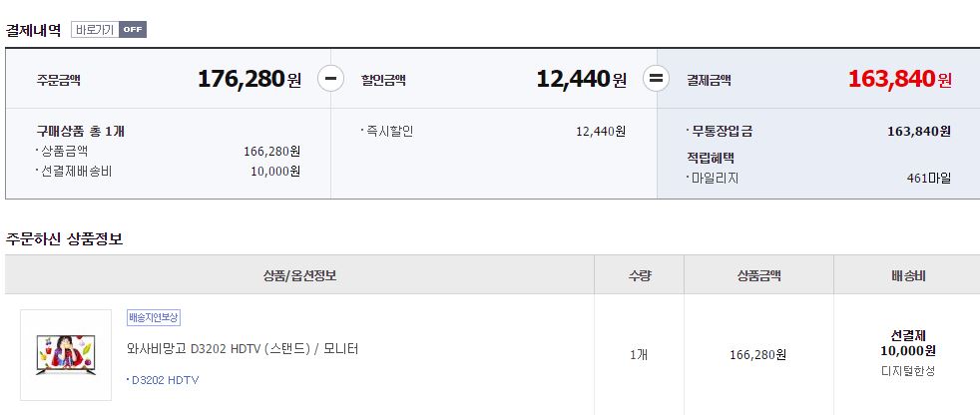Click the red 결제금액 163,840원 total
The image size is (980, 415).
tap(900, 80)
